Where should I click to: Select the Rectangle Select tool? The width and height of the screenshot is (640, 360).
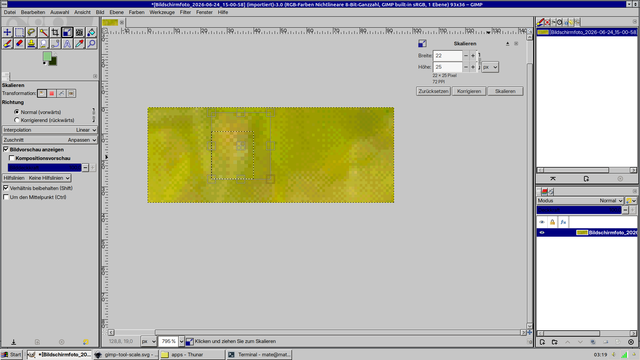(19, 32)
